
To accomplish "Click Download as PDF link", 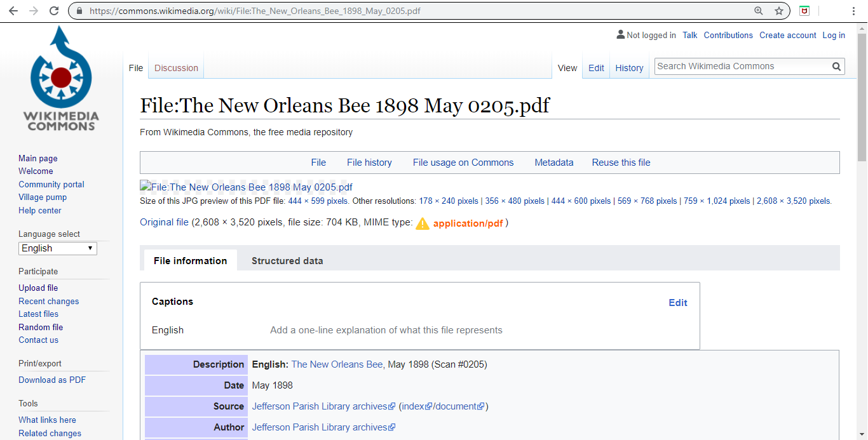I will coord(52,380).
